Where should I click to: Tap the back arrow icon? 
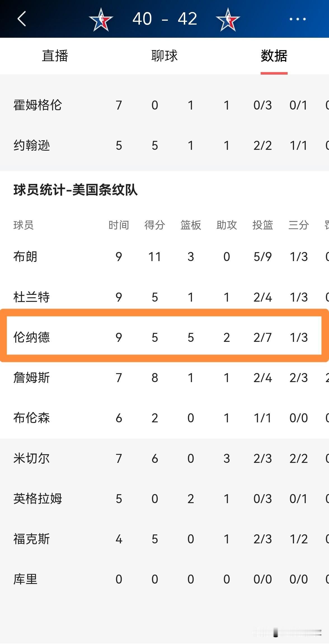point(22,19)
